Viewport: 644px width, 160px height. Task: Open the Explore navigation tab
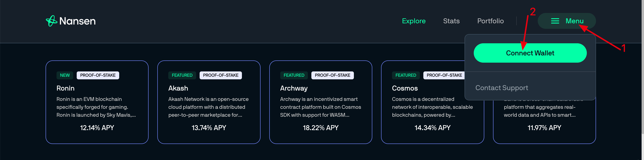(413, 21)
